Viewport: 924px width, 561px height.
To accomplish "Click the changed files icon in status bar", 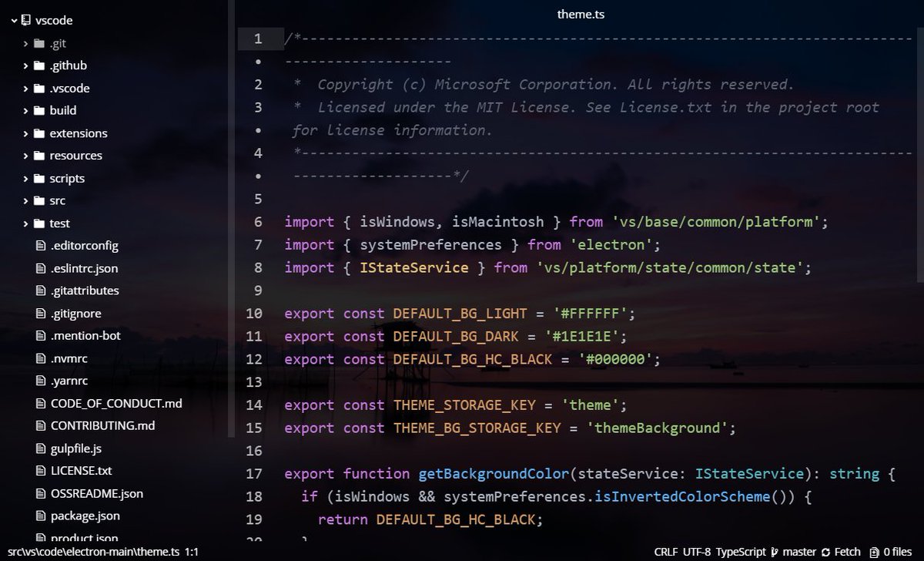I will (873, 552).
